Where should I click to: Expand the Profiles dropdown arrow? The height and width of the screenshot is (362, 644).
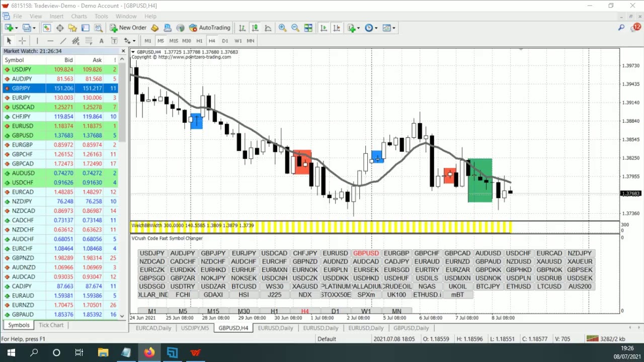click(x=34, y=28)
